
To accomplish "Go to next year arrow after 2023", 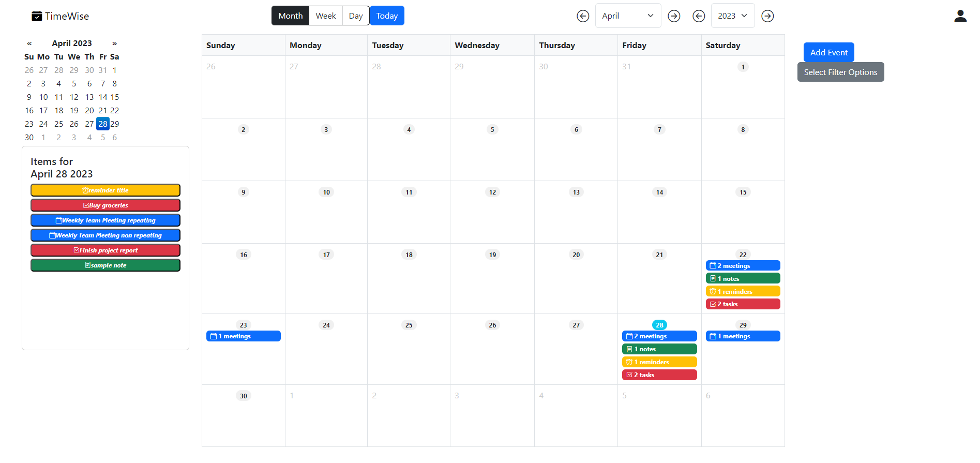I will (768, 16).
